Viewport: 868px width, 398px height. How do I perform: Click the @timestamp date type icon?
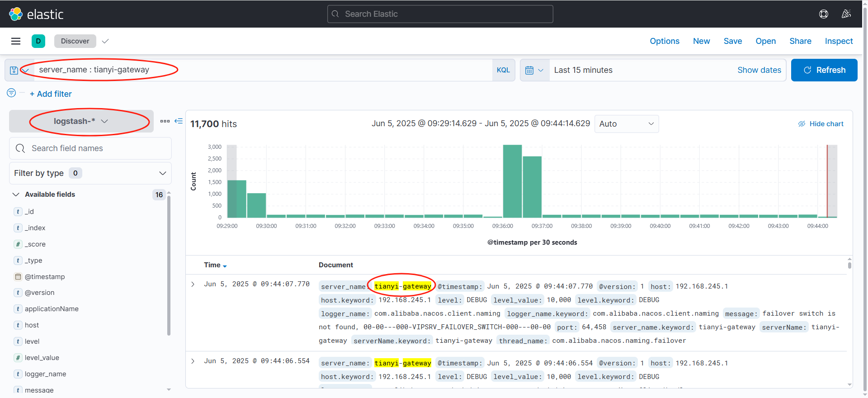coord(18,277)
